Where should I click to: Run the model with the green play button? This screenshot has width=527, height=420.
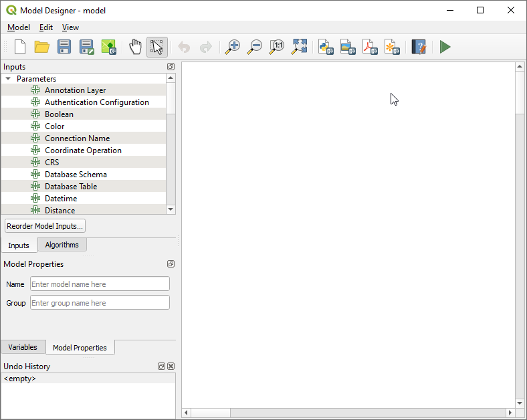tap(445, 47)
